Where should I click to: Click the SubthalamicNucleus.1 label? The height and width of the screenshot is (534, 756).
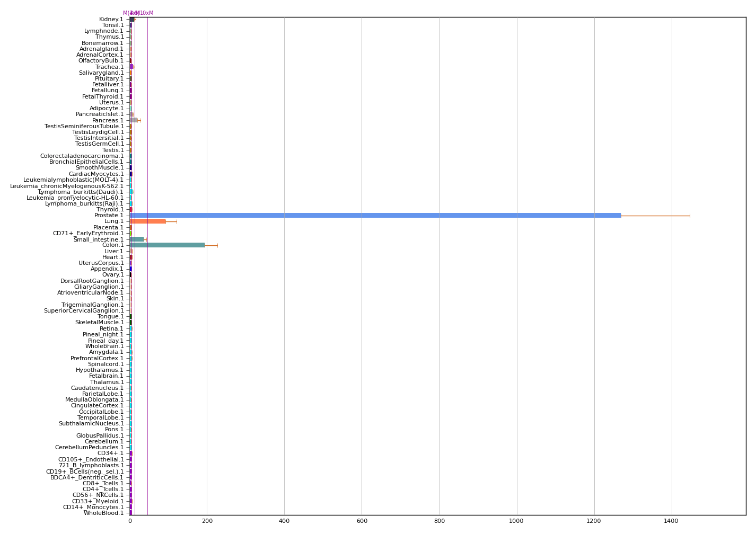click(x=91, y=424)
